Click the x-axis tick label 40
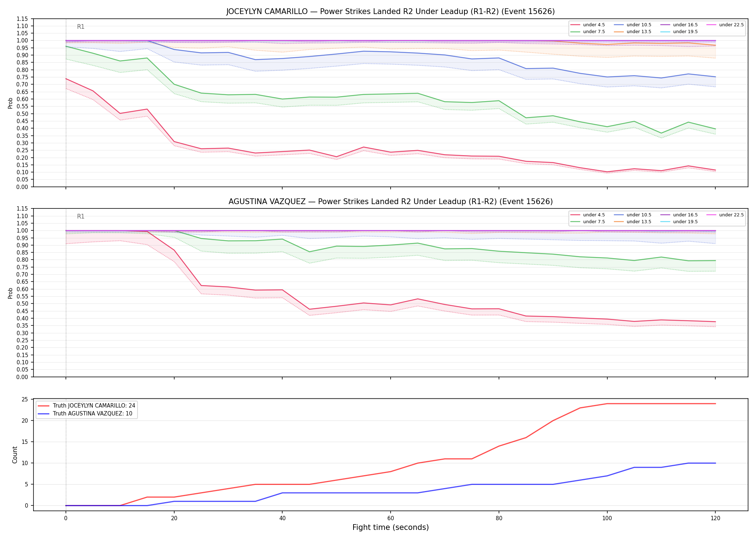The image size is (756, 540). (282, 518)
